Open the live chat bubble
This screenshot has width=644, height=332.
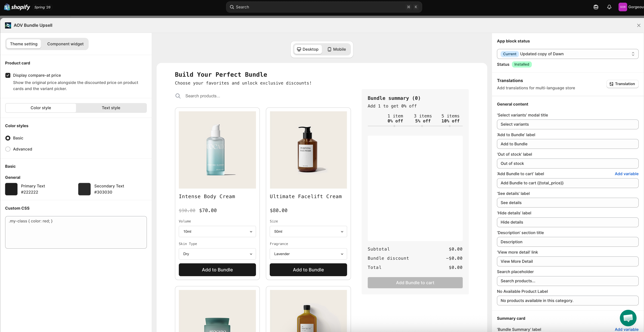(x=628, y=318)
